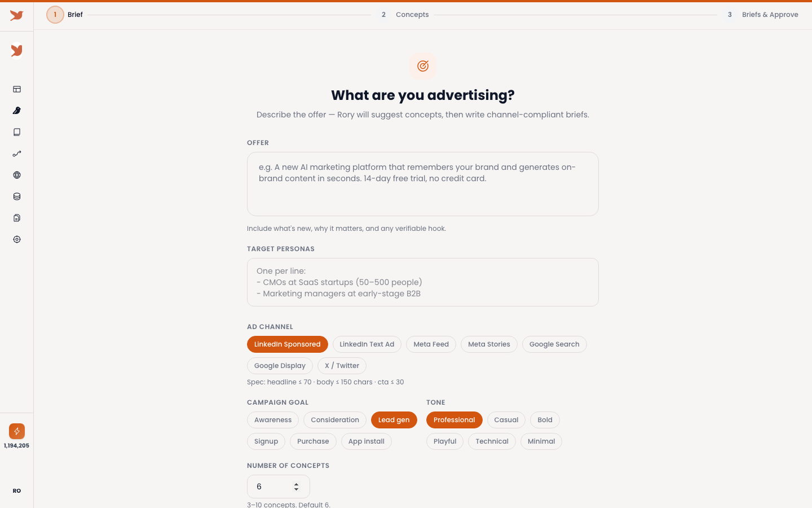This screenshot has height=508, width=812.
Task: Click the trending arrow analytics icon
Action: coord(16,154)
